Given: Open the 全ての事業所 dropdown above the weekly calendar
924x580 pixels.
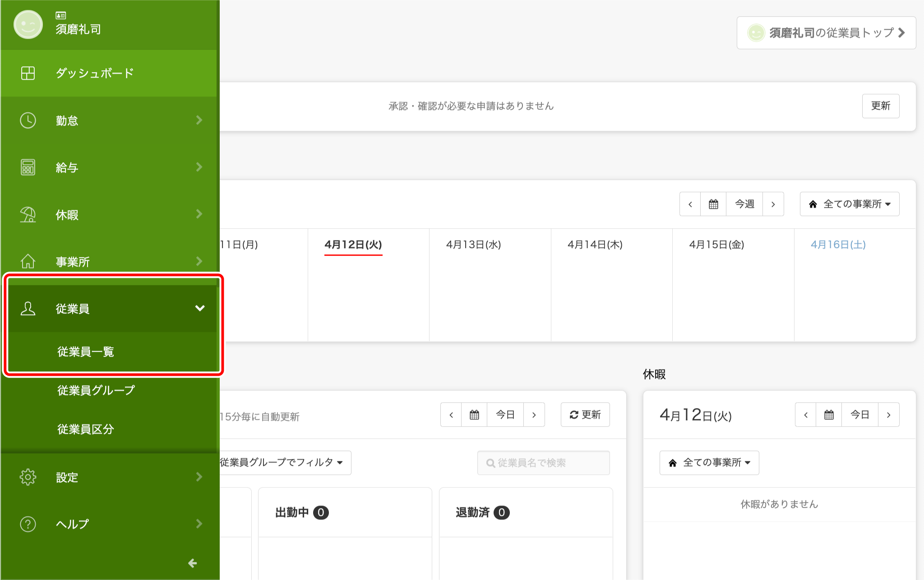Looking at the screenshot, I should 850,204.
